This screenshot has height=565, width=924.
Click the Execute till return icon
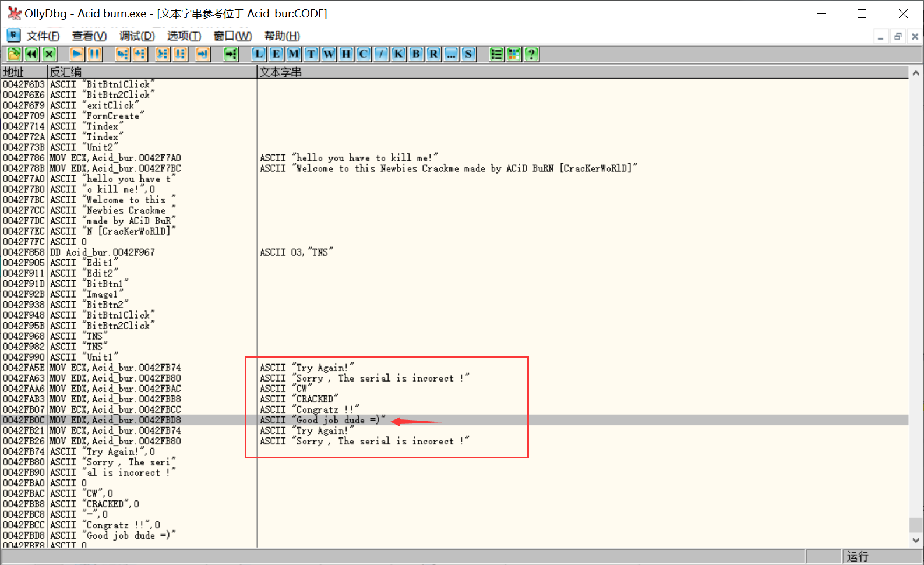click(x=203, y=54)
